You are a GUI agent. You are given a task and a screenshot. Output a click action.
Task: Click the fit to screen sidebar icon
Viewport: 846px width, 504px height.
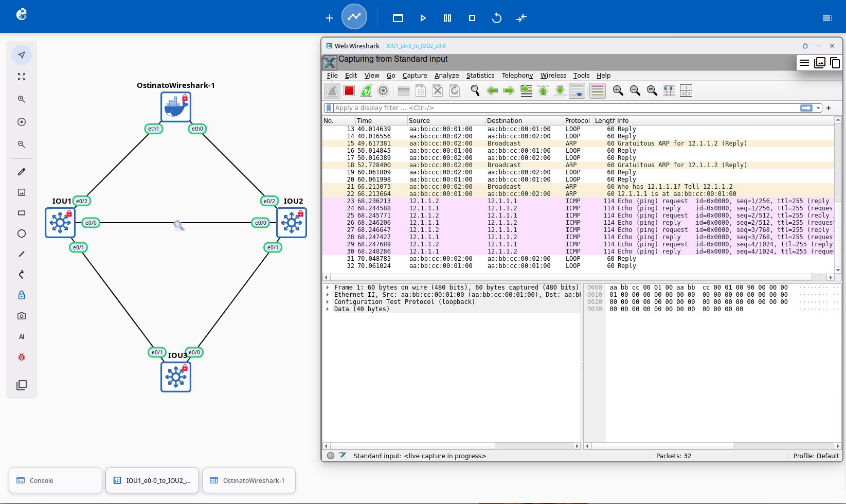point(22,77)
